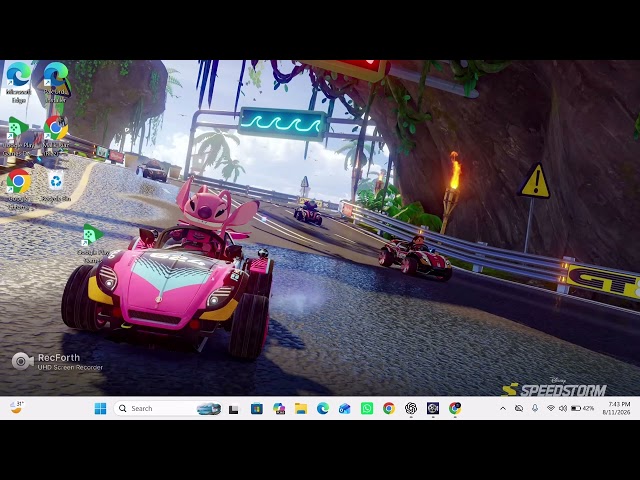Expand the hidden system tray icons
The width and height of the screenshot is (640, 480).
[503, 408]
